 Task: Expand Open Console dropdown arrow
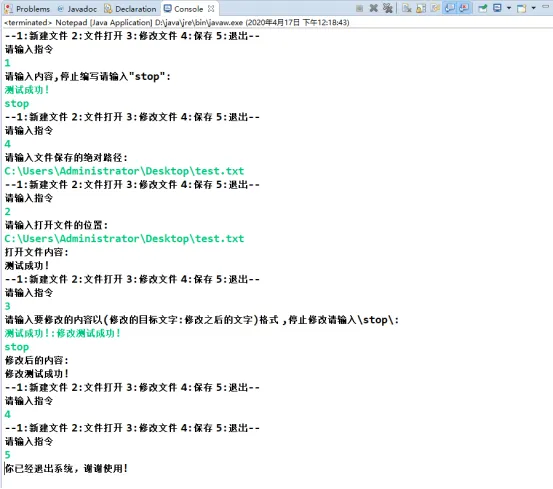[533, 8]
